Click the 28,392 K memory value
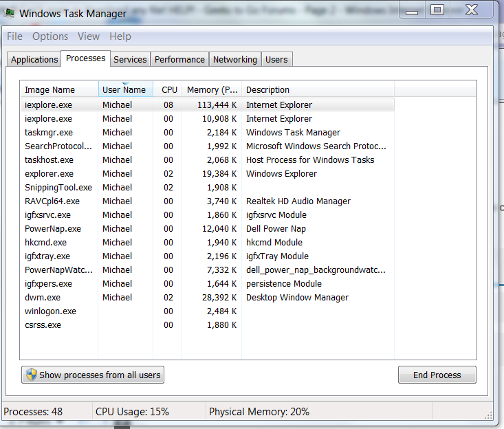The image size is (504, 429). (219, 298)
